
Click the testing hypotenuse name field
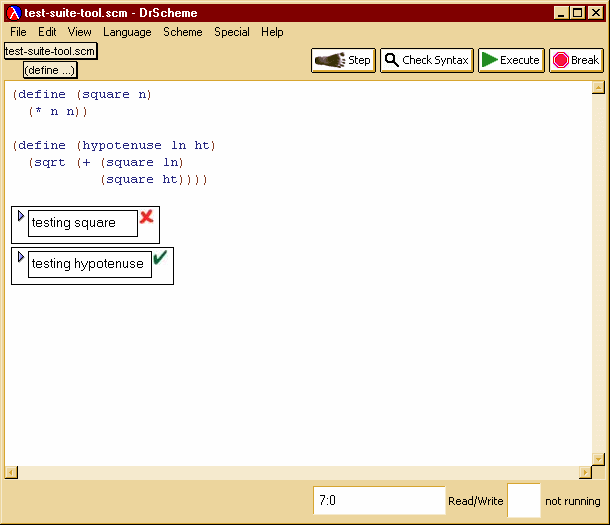click(90, 264)
